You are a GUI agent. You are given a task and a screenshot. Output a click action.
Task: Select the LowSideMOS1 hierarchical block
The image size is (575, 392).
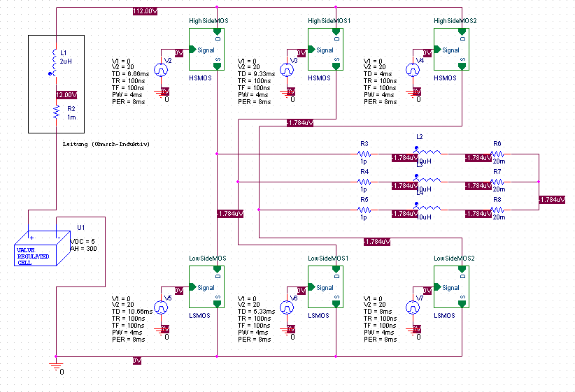tap(326, 286)
